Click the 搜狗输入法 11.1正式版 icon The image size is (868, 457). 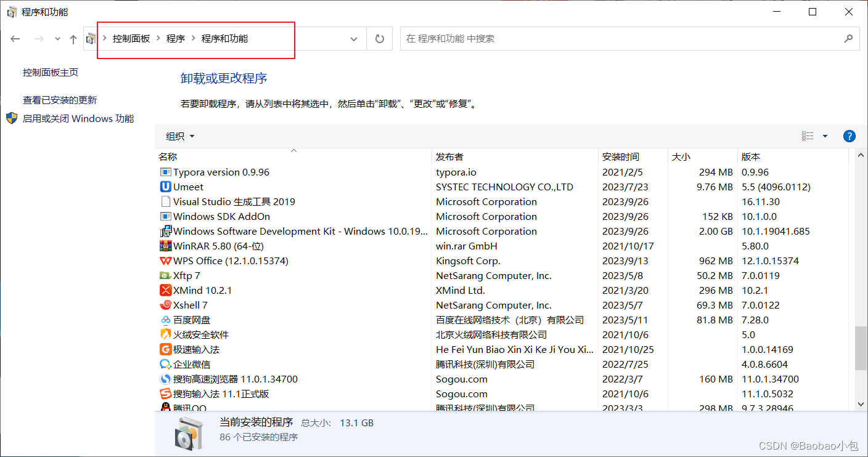coord(165,394)
